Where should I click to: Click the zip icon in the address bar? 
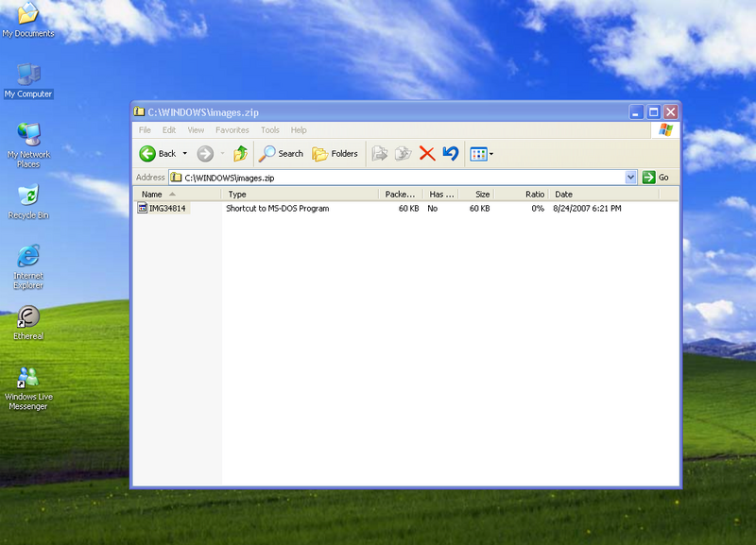[x=177, y=178]
